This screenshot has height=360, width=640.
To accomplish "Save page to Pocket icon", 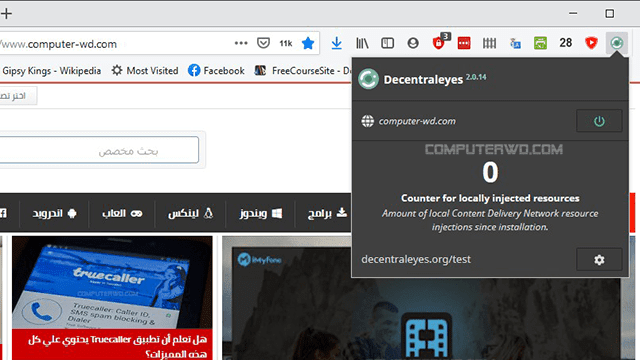I will click(x=263, y=43).
